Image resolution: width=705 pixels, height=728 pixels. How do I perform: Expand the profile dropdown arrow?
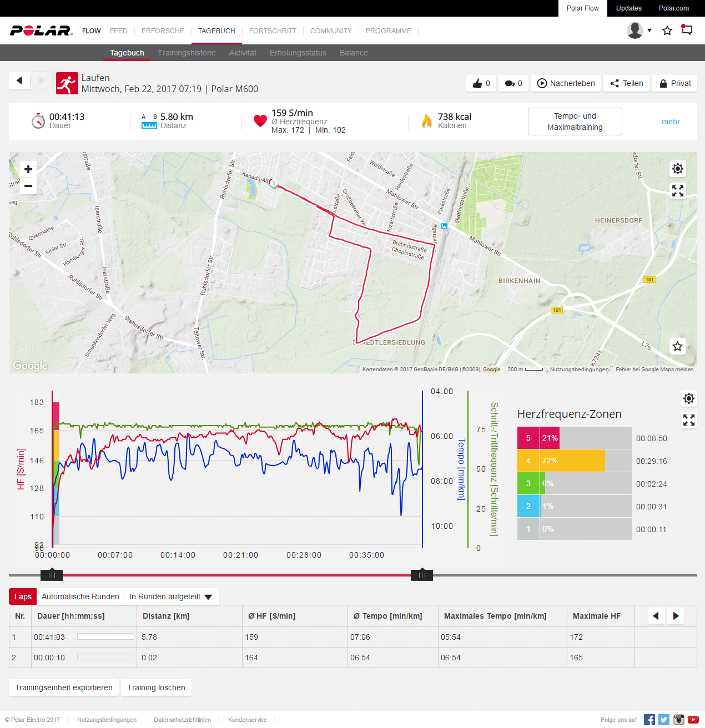(649, 31)
